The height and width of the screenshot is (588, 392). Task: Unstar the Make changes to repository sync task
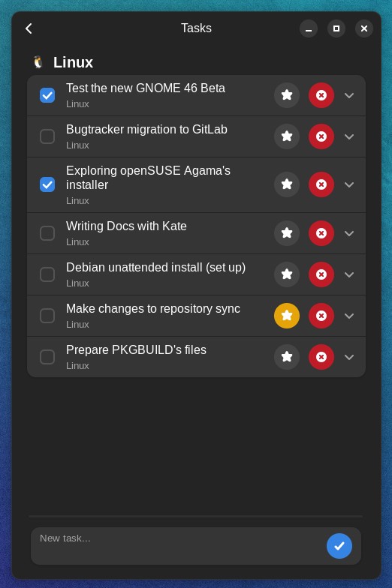[x=287, y=316]
